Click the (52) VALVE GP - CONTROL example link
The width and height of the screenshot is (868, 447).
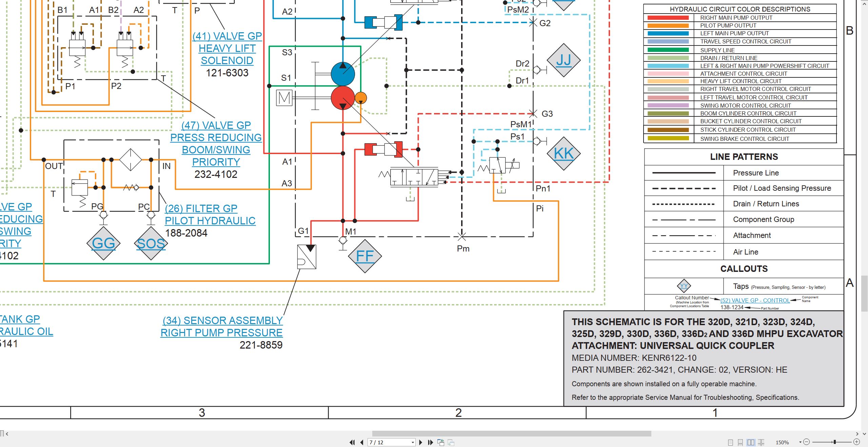click(755, 300)
